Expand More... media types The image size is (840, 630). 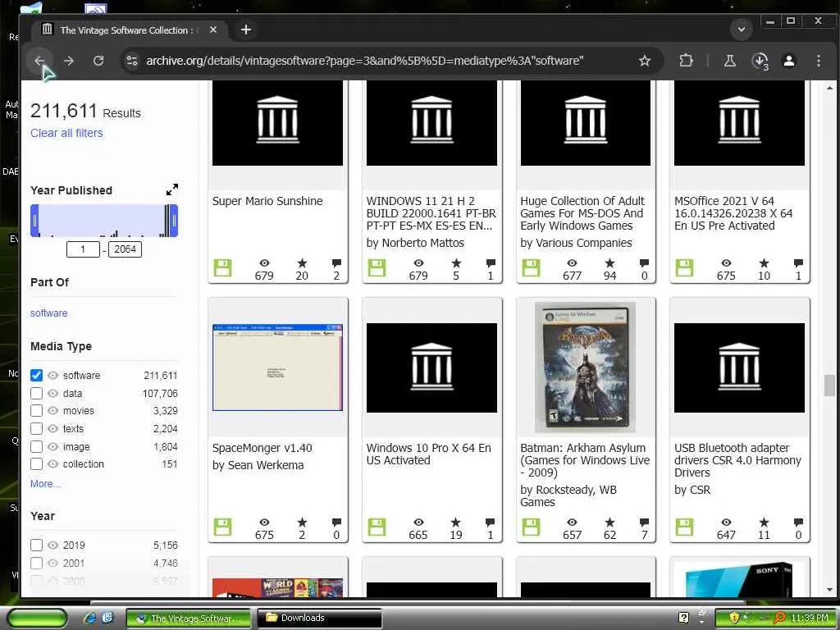coord(46,484)
